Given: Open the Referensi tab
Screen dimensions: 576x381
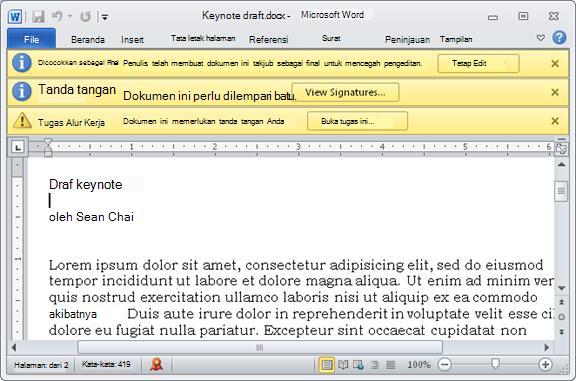Looking at the screenshot, I should click(x=269, y=39).
